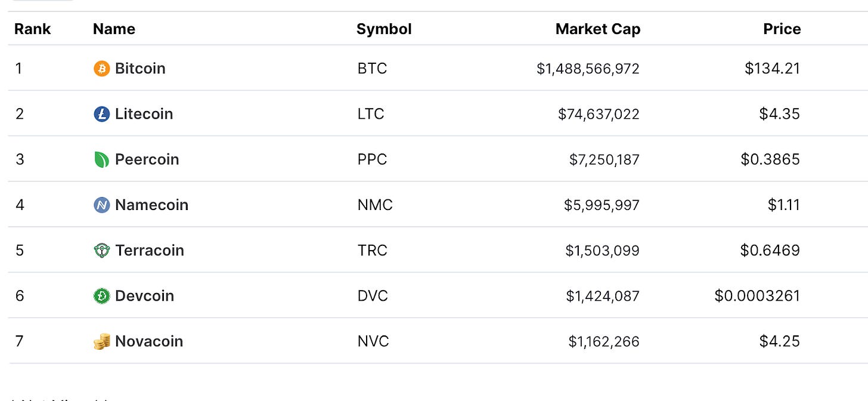
Task: Click the green Peercoin leaf icon
Action: click(x=102, y=159)
